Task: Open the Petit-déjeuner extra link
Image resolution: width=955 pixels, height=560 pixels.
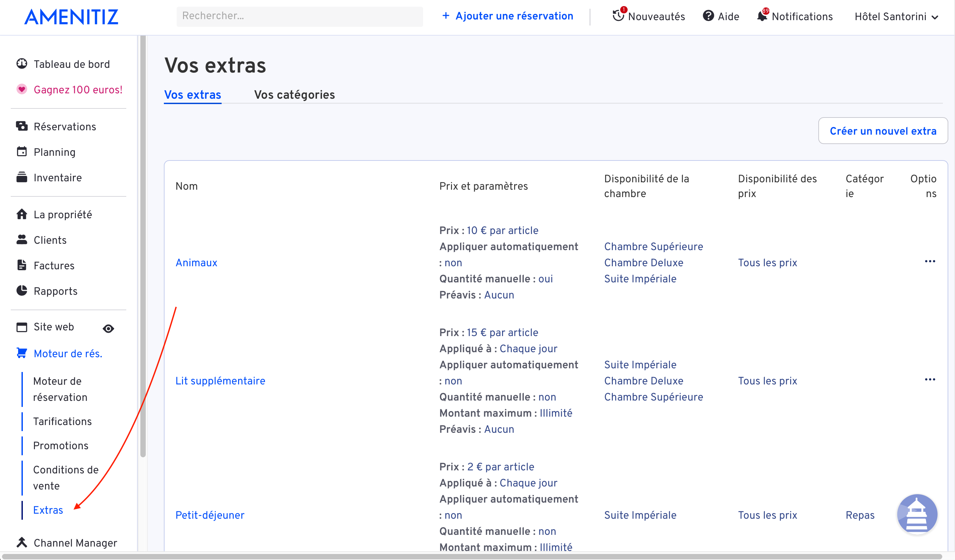Action: 210,515
